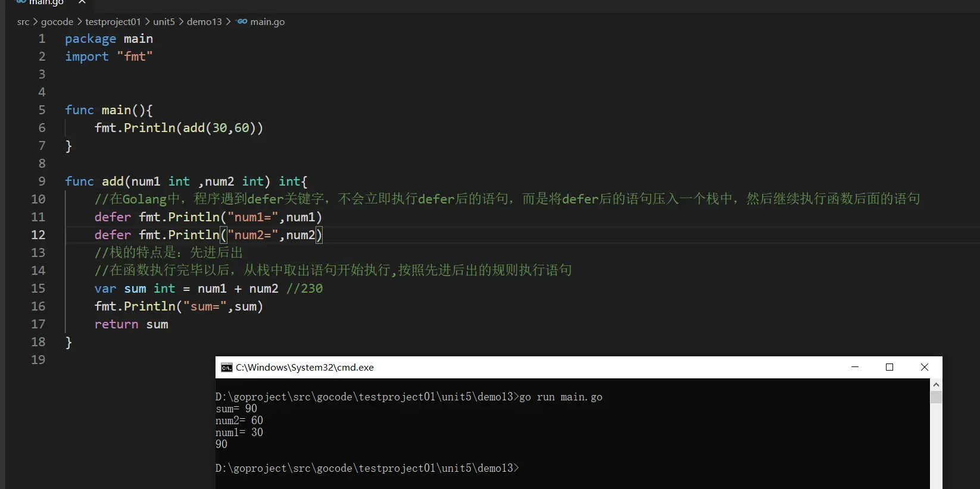The height and width of the screenshot is (489, 980).
Task: Place cursor on the 'return sum' line
Action: click(131, 324)
